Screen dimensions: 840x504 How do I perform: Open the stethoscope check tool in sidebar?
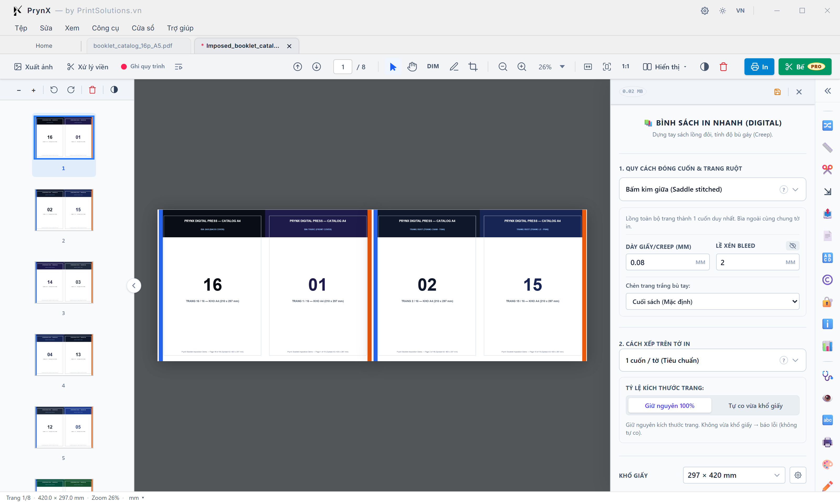[x=827, y=376]
